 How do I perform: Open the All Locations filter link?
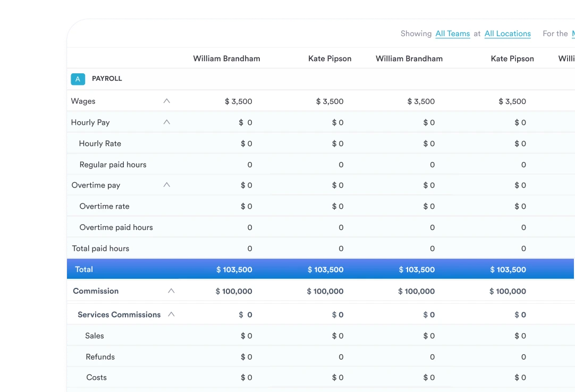(x=507, y=33)
